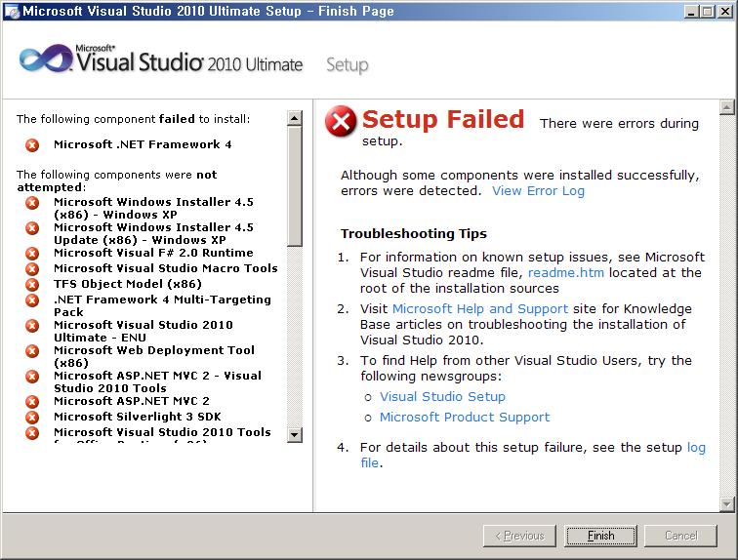Visit the Microsoft Help and Support link

point(480,309)
